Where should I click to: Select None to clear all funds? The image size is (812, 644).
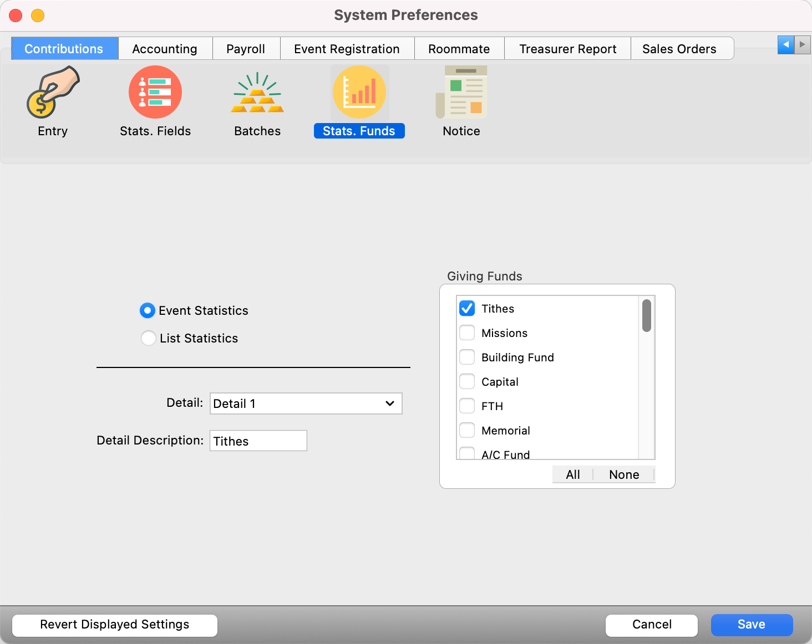(624, 474)
